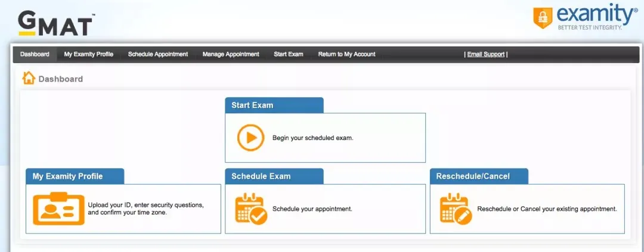Image resolution: width=644 pixels, height=252 pixels.
Task: Choose Start Exam in the top navigation bar
Action: click(x=289, y=54)
